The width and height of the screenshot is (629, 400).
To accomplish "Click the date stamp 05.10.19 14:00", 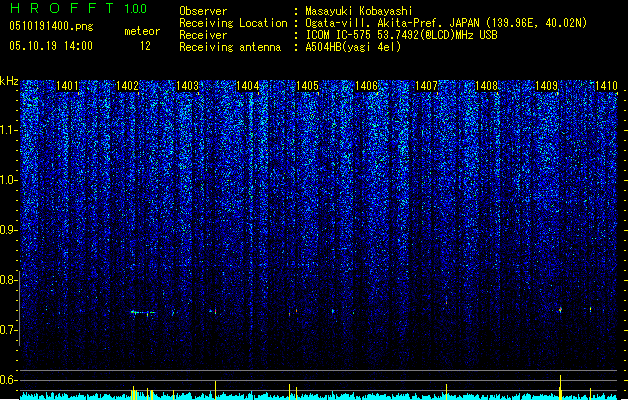I will pos(51,46).
